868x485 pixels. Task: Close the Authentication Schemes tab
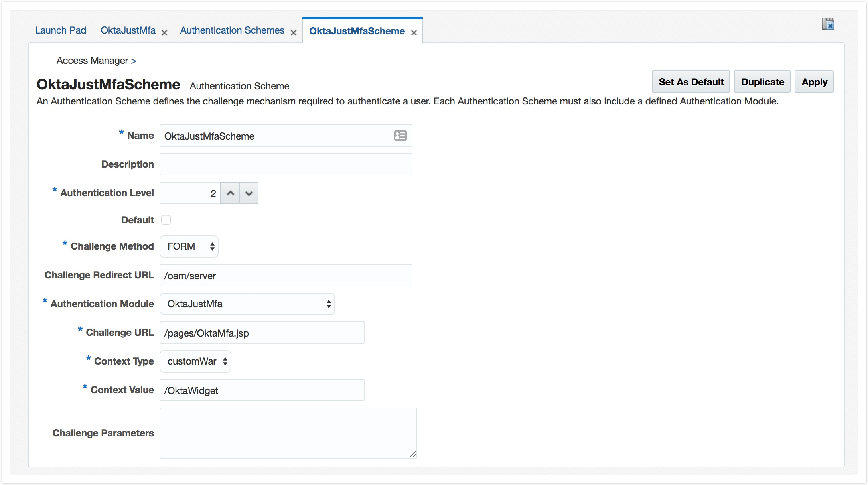tap(294, 33)
